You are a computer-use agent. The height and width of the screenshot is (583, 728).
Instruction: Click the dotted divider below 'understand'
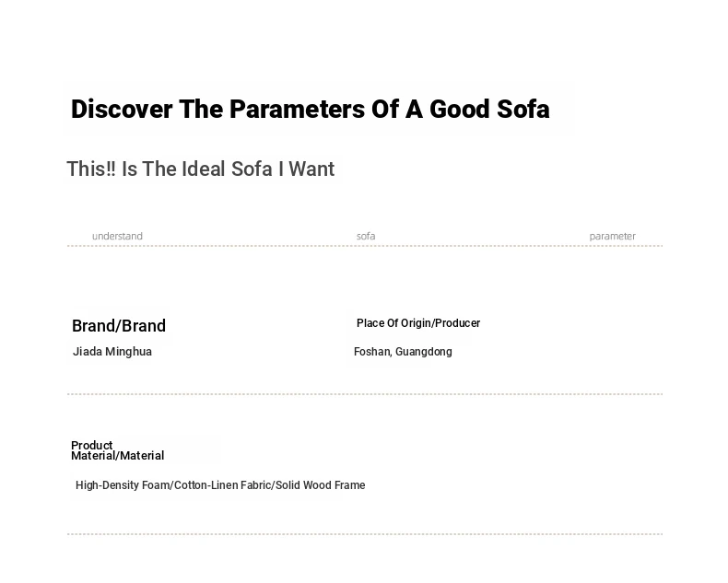pyautogui.click(x=365, y=246)
